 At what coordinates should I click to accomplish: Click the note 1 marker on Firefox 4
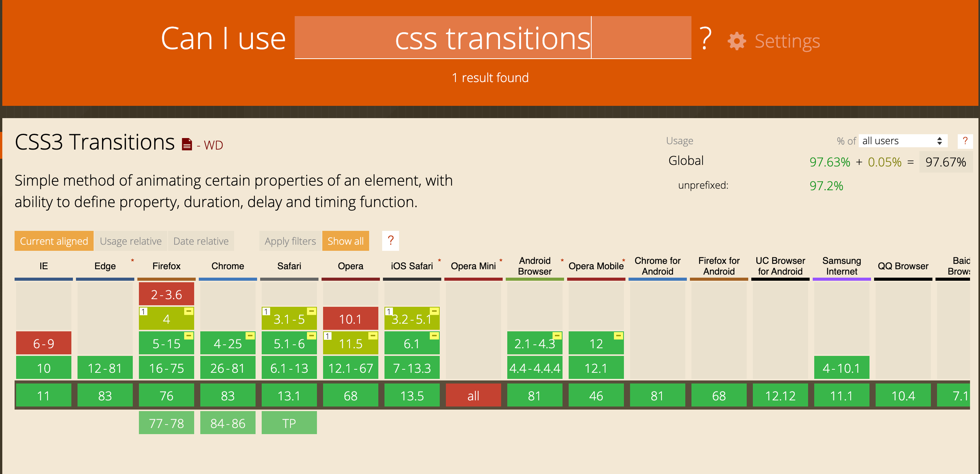143,311
